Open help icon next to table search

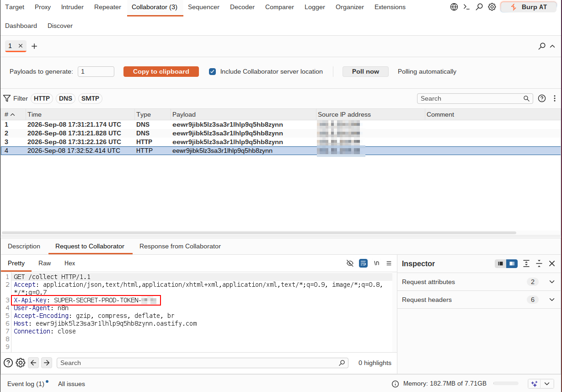542,98
